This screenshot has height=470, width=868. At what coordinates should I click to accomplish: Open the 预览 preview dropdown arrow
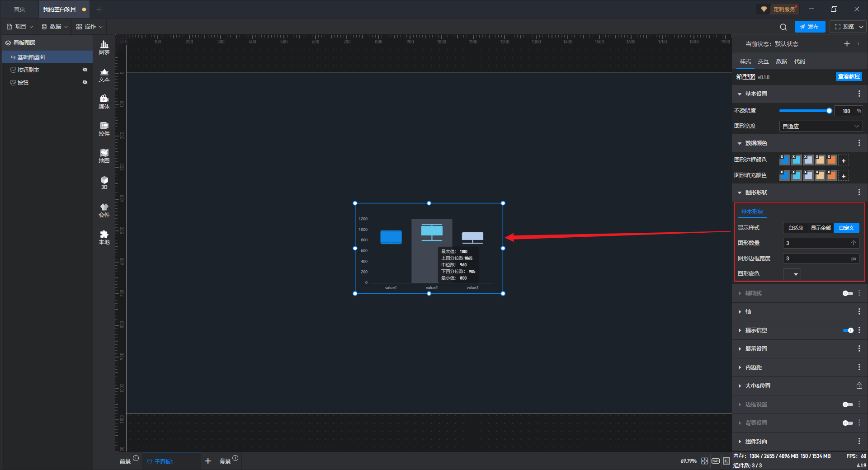861,27
